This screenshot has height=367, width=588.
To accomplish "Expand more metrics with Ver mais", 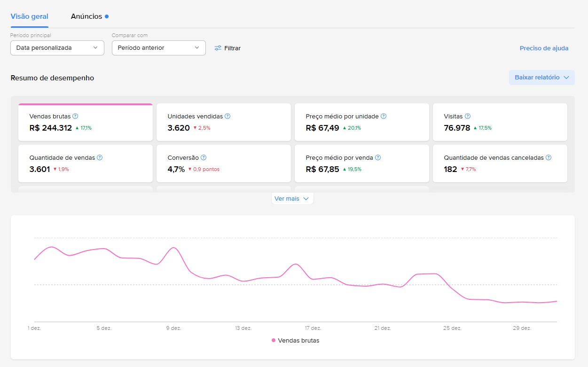I will coord(292,199).
